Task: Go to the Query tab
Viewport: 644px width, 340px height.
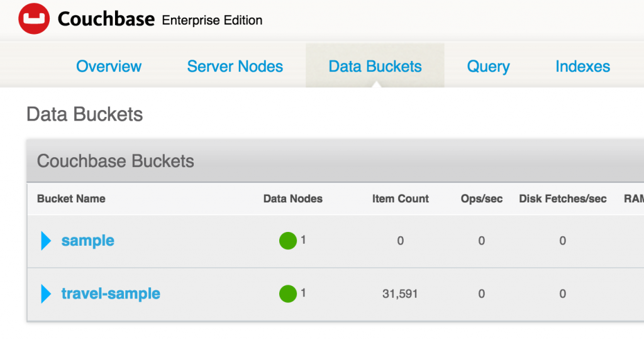Action: pos(488,67)
